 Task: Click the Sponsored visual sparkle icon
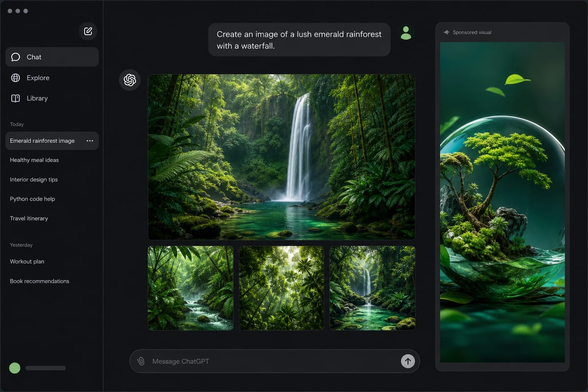pyautogui.click(x=446, y=32)
